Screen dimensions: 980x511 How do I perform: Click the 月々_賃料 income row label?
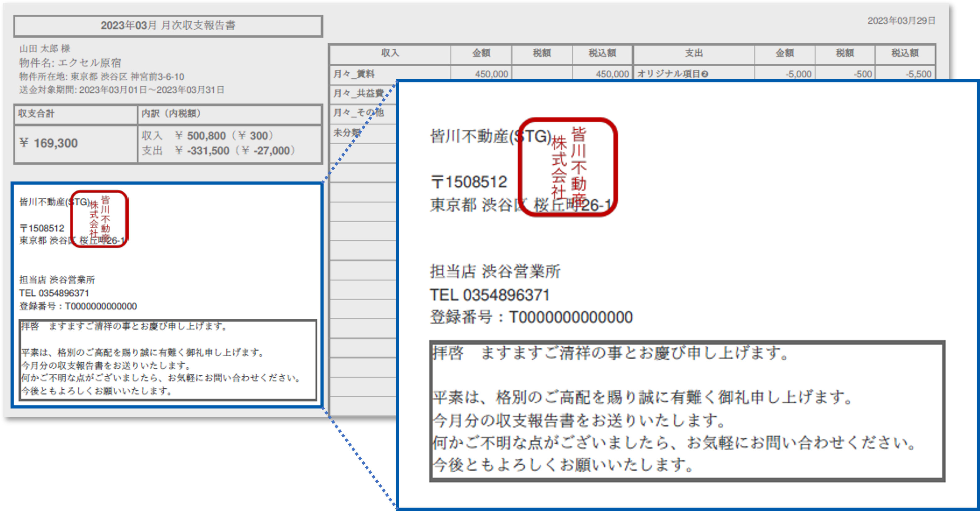point(355,74)
